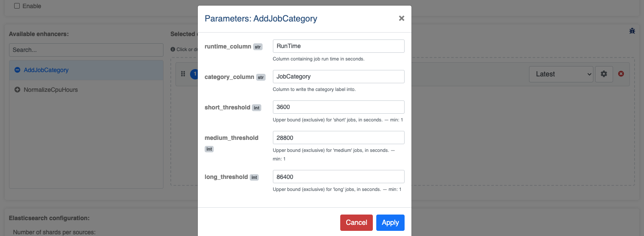
Task: Cancel the parameters dialog
Action: [357, 222]
